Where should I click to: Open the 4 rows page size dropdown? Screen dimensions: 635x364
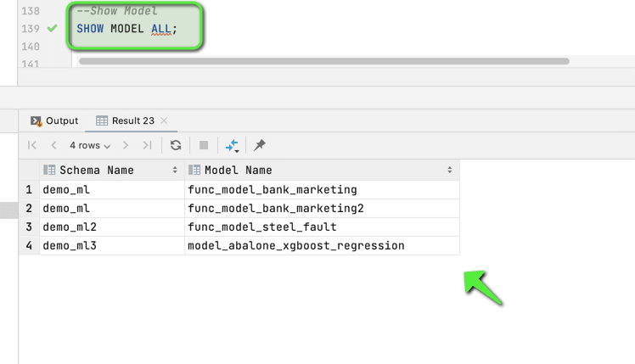click(x=89, y=145)
